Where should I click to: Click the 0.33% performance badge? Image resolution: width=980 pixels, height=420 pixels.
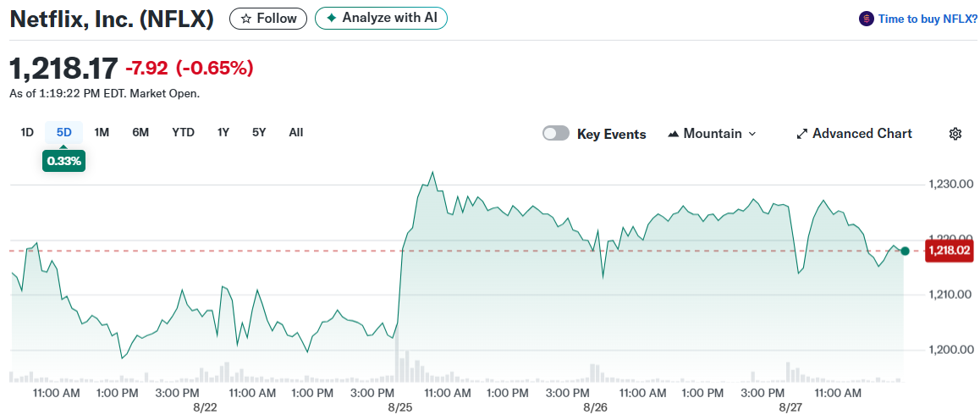pos(63,161)
